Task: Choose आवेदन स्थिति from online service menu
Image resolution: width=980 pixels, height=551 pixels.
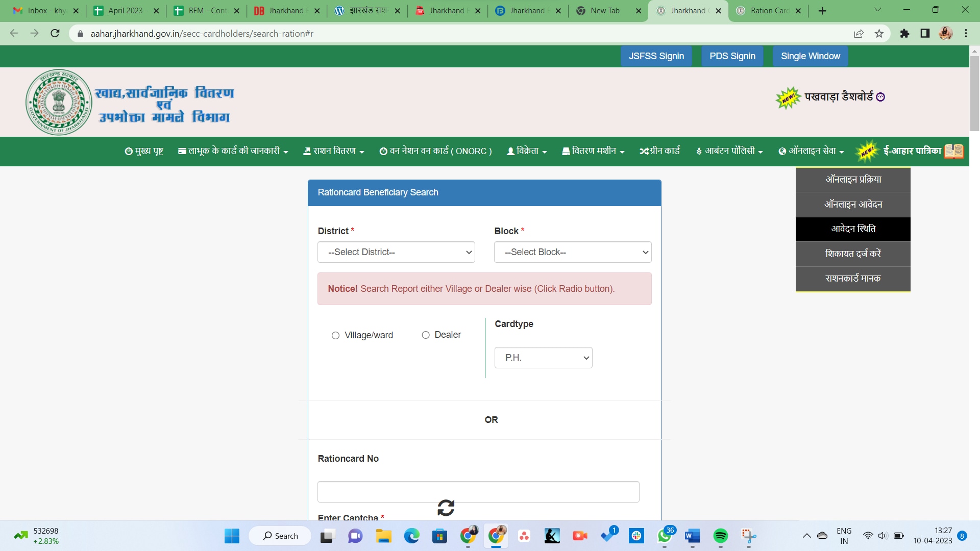Action: pyautogui.click(x=853, y=229)
